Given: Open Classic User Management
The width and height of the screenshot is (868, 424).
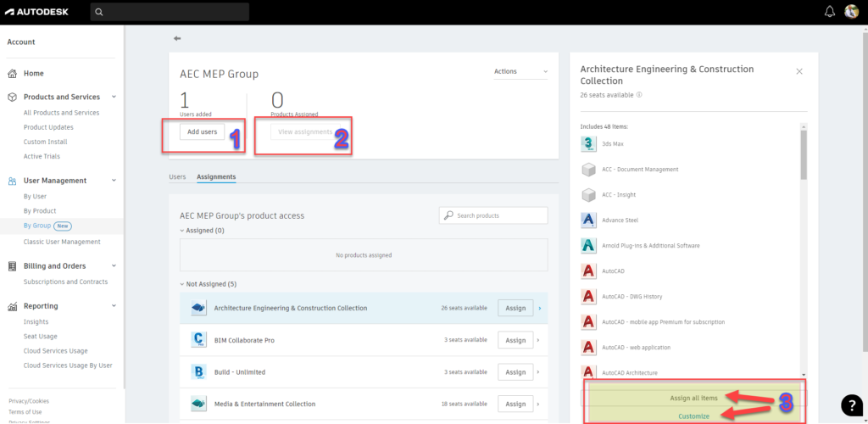Looking at the screenshot, I should click(x=62, y=242).
